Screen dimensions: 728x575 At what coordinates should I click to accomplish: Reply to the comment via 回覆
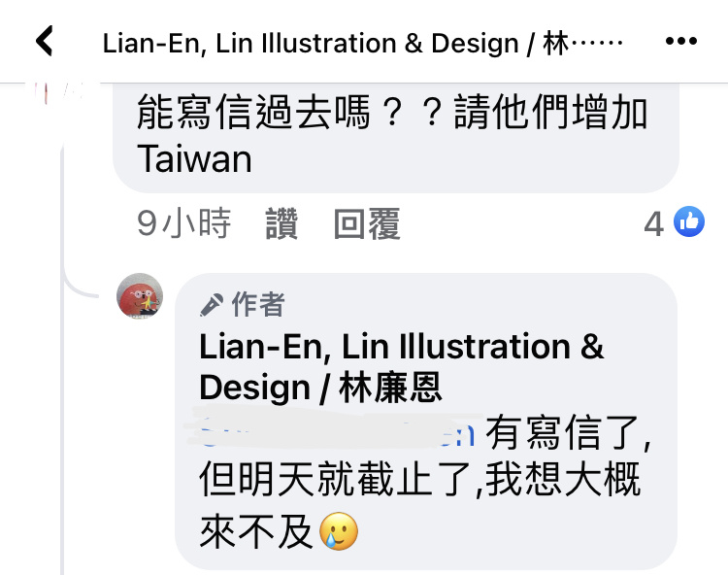pos(367,223)
